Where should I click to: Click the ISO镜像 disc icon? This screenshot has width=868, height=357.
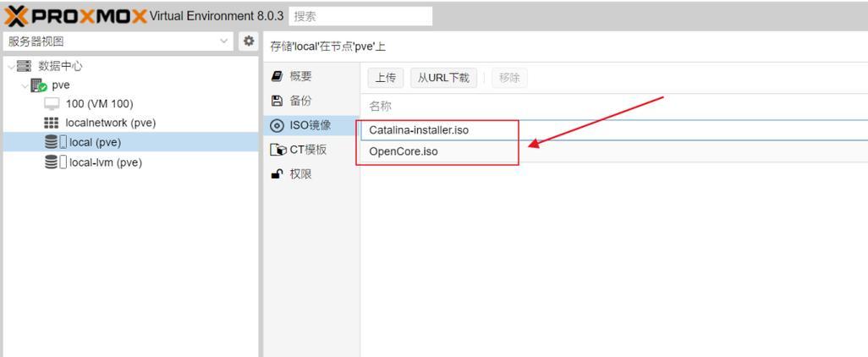[277, 126]
